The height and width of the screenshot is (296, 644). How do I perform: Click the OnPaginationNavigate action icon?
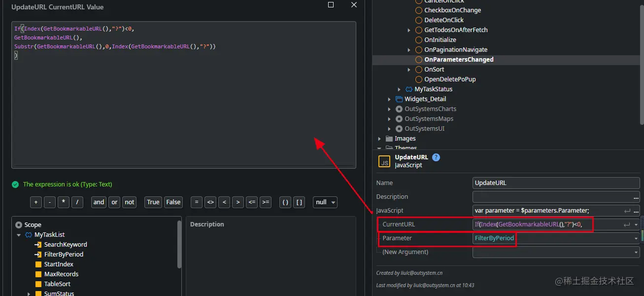418,49
